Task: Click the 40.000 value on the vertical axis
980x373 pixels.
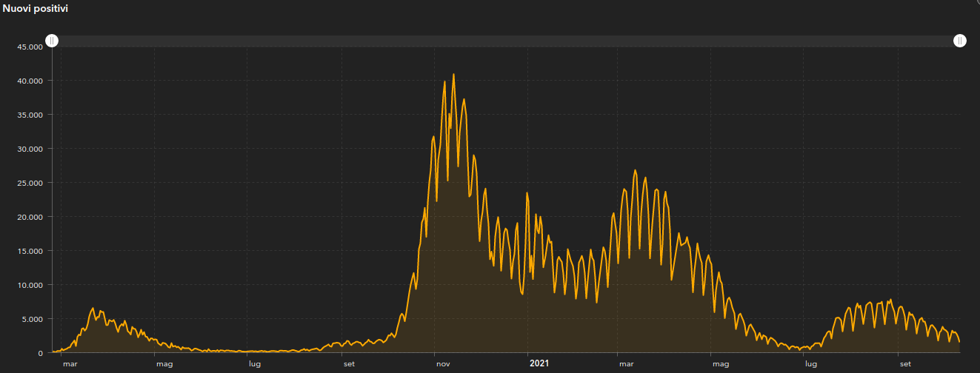Action: [30, 81]
